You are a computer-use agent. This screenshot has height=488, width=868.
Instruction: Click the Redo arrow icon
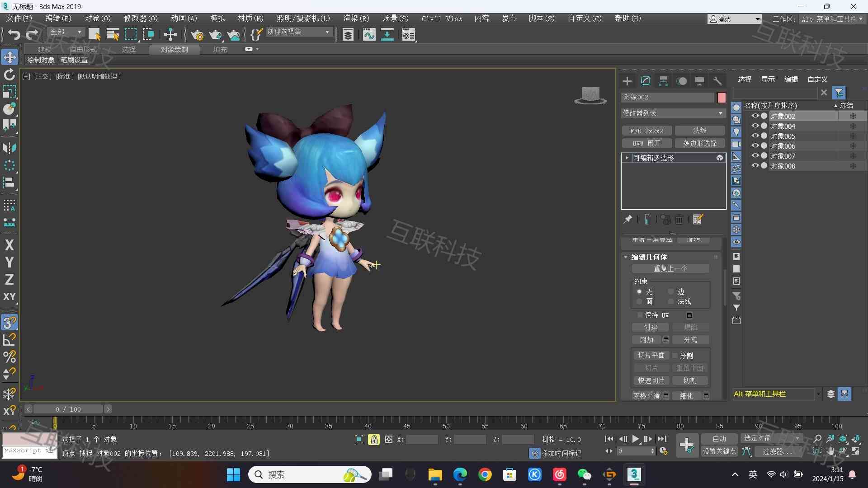pos(32,34)
